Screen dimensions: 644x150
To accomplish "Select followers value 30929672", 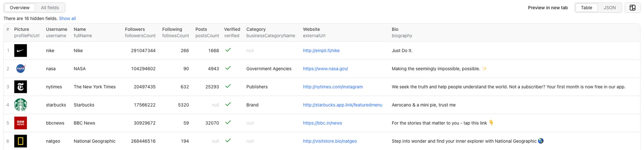I will pos(145,123).
